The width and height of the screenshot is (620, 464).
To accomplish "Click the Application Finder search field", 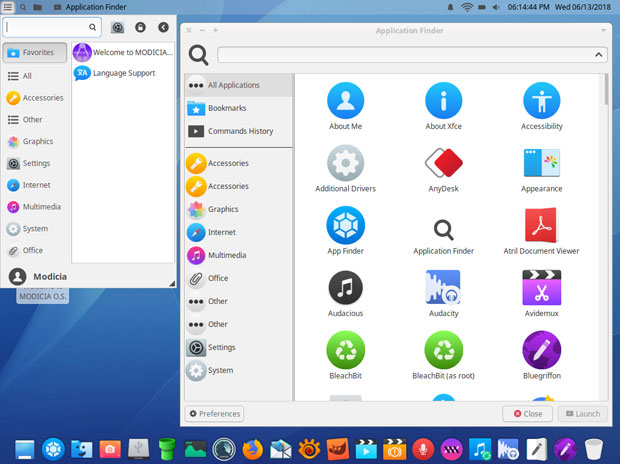I will (412, 55).
